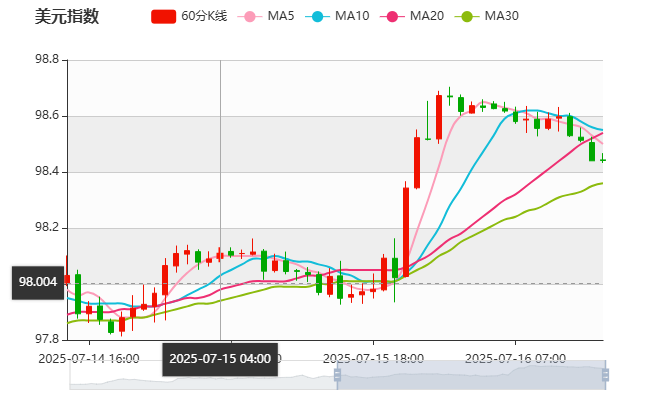This screenshot has height=400, width=670.
Task: Click the right zoom slider handle
Action: point(605,375)
